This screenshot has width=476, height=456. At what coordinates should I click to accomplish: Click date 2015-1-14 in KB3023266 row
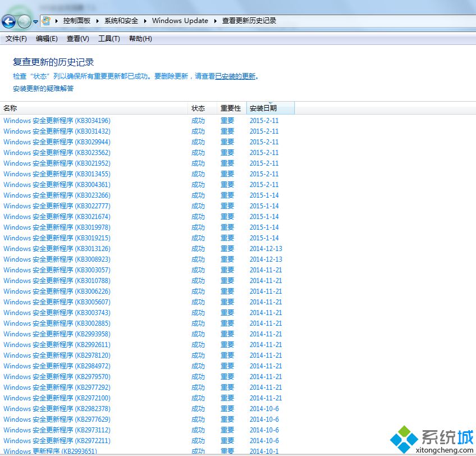click(x=264, y=195)
